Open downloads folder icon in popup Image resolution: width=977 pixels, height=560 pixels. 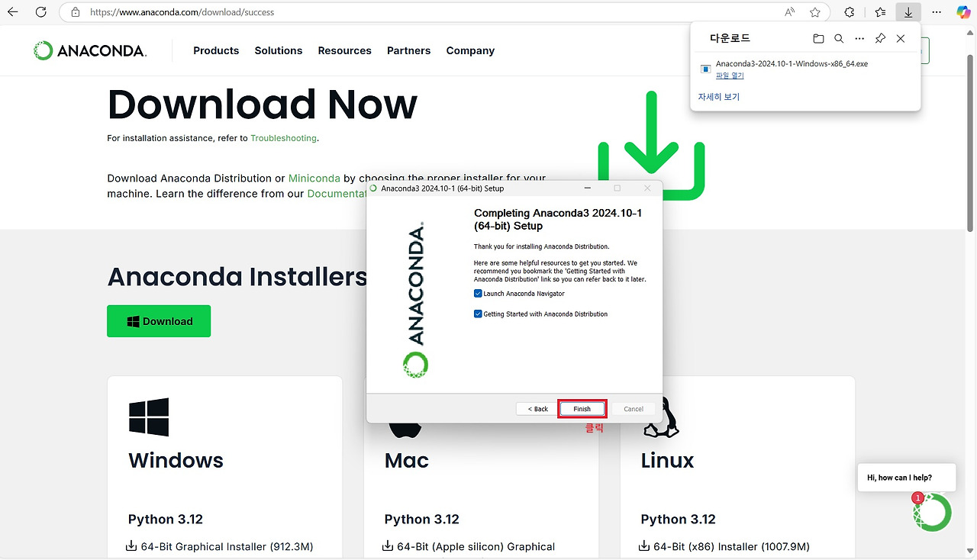[x=818, y=38]
